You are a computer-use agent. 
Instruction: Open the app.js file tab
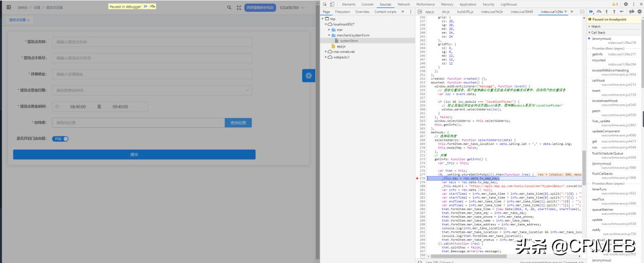[429, 11]
